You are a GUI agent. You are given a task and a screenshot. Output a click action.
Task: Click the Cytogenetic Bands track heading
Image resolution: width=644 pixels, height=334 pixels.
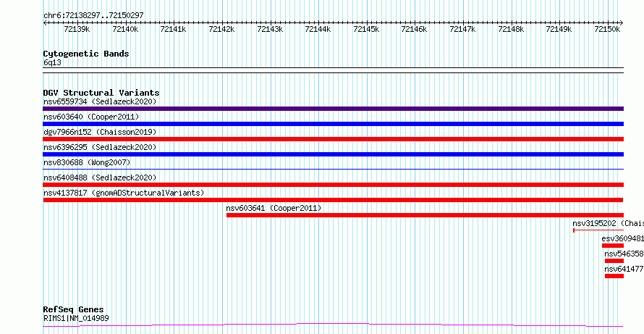86,54
